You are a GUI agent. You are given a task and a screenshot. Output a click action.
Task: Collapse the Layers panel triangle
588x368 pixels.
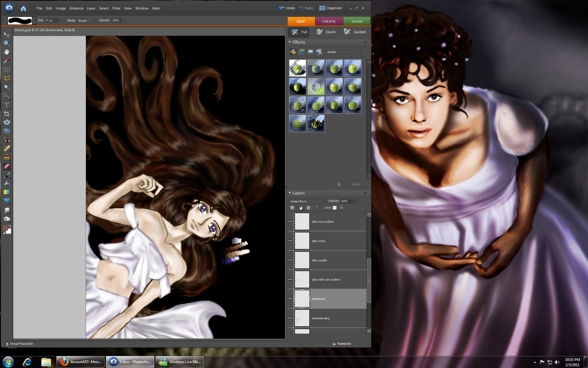point(290,193)
